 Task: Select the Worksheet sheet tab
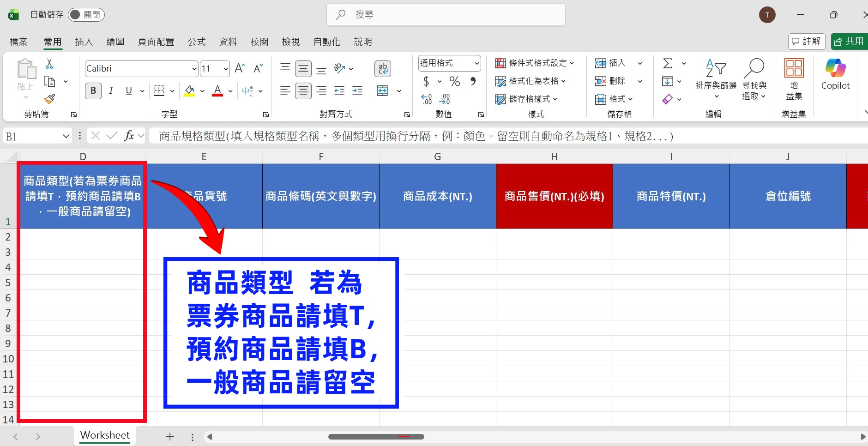[x=105, y=435]
